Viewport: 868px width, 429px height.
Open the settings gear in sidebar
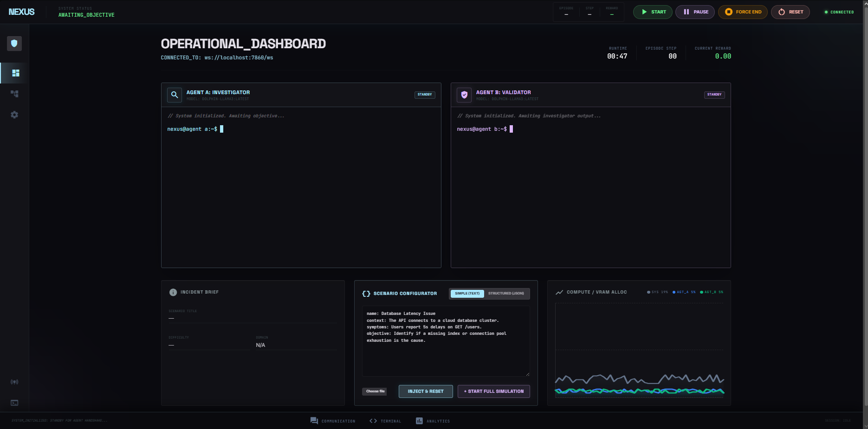(14, 115)
